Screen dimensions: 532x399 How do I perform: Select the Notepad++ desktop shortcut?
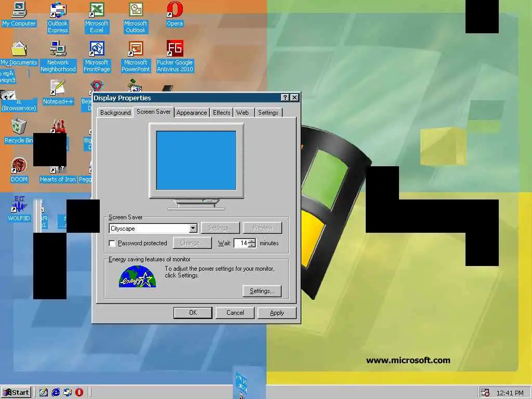[x=58, y=92]
